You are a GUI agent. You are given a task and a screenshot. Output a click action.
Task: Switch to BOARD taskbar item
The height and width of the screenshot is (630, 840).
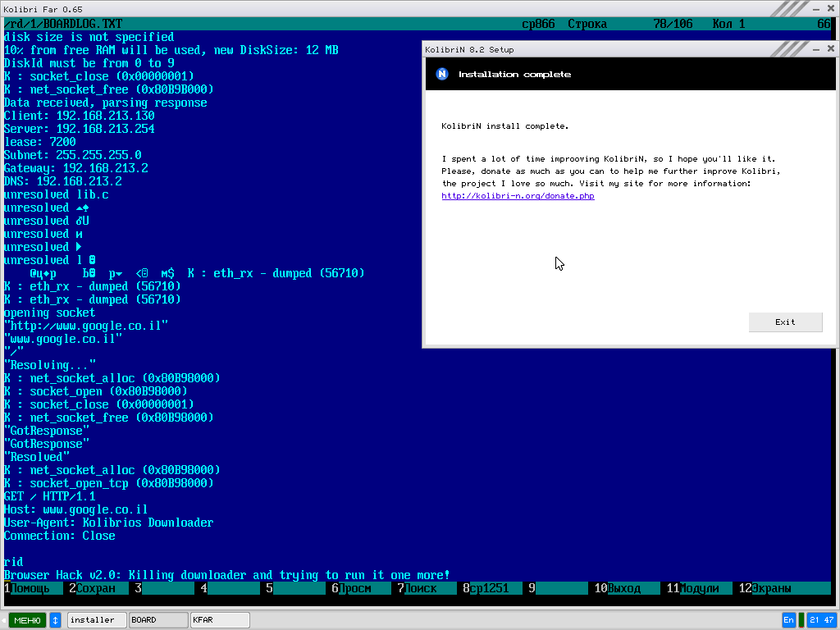click(157, 620)
